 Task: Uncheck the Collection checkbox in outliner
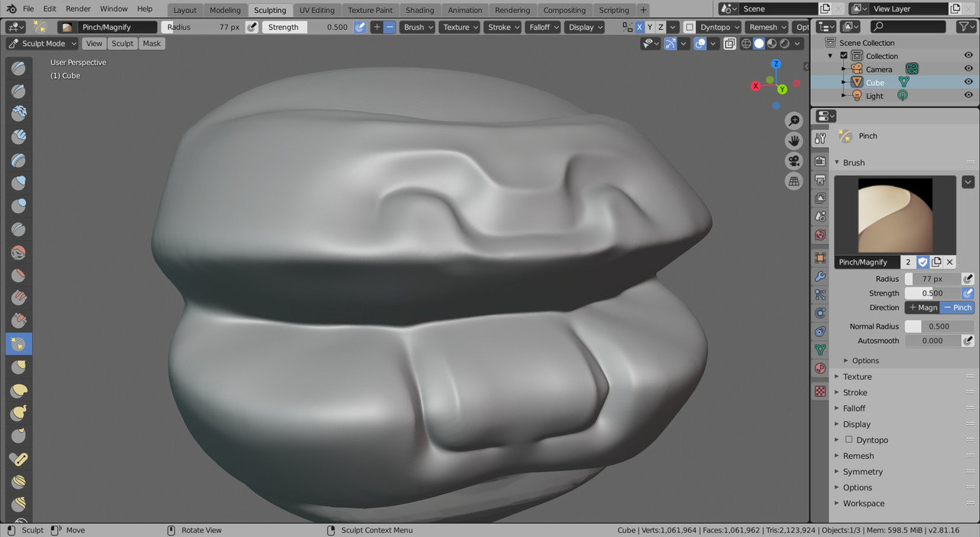tap(844, 56)
